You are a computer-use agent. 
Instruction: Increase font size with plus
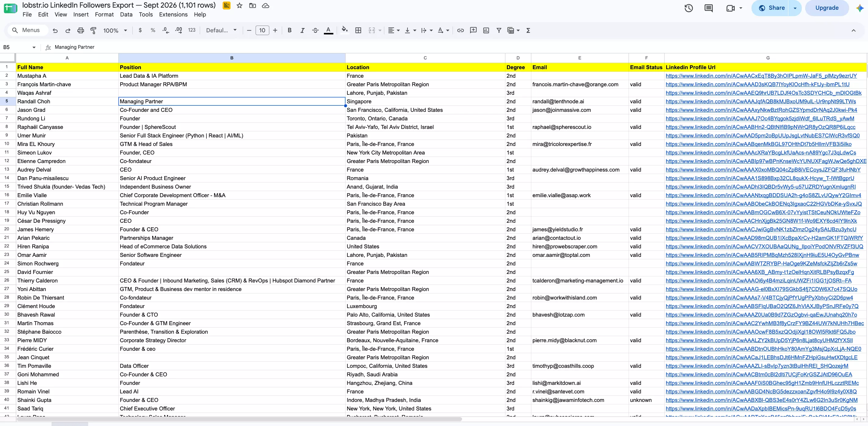pos(275,30)
